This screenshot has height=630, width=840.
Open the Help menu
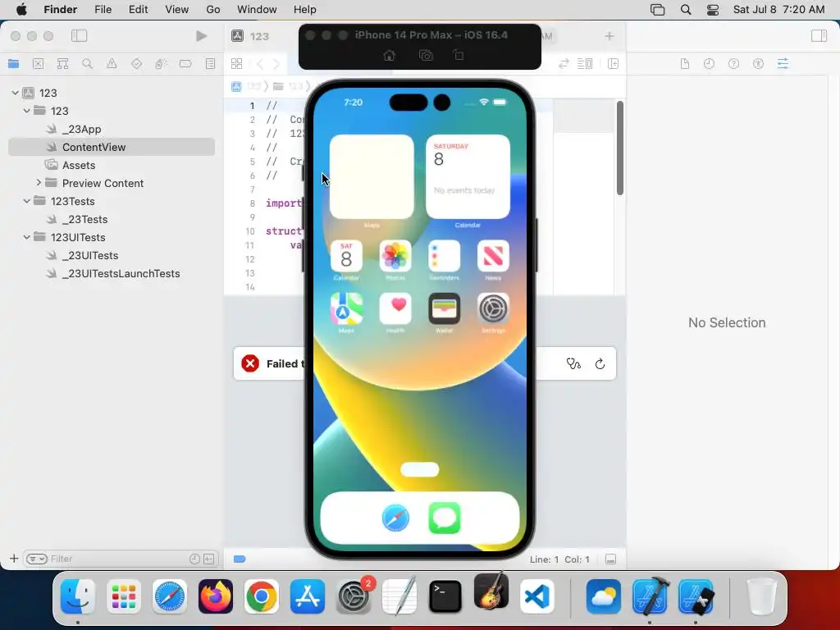click(x=305, y=10)
